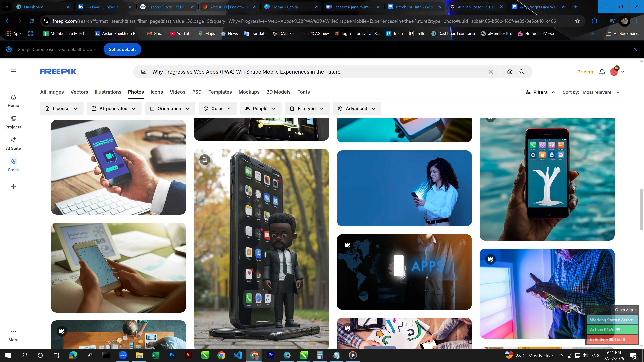Switch to the Fonts tab
The image size is (644, 362).
coord(304,92)
